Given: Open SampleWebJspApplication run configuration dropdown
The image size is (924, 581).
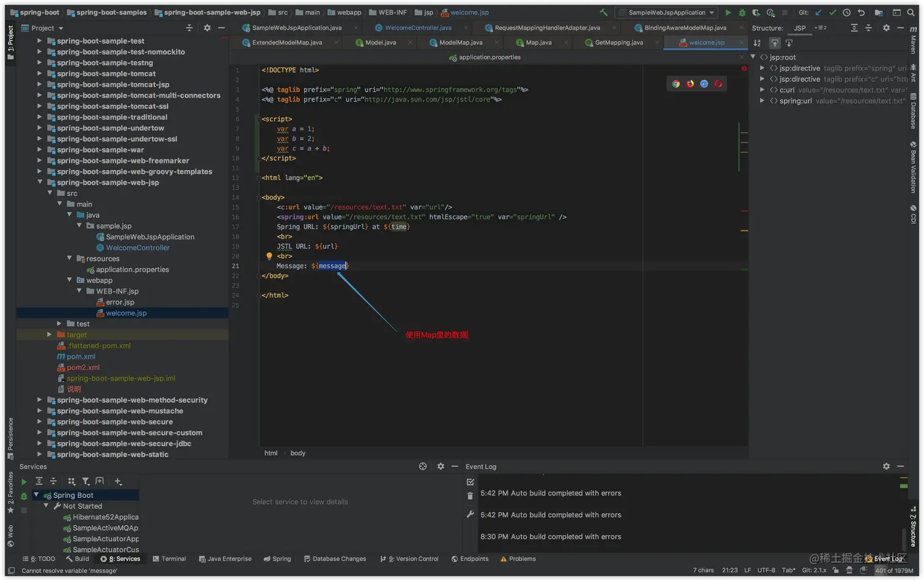Looking at the screenshot, I should 666,12.
